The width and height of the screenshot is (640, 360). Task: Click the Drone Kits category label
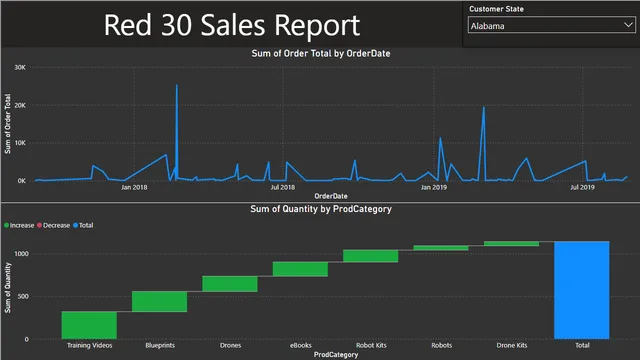click(x=512, y=345)
